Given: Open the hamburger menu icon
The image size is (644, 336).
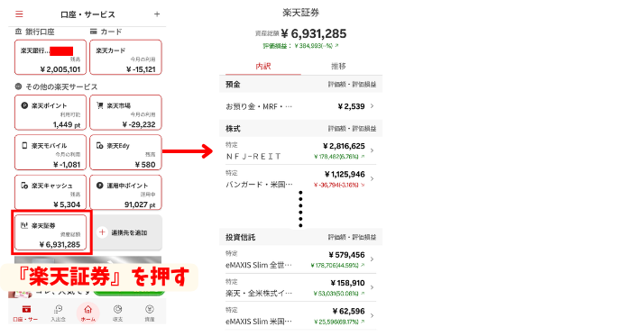Looking at the screenshot, I should point(19,14).
